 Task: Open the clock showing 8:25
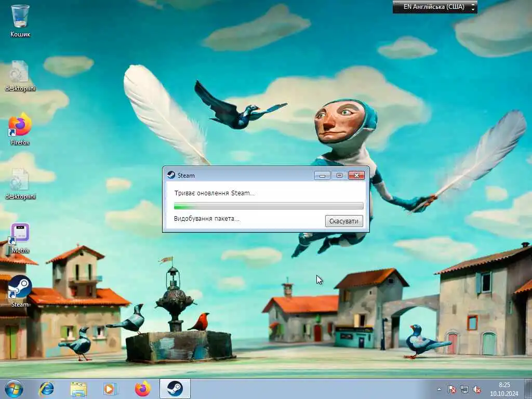point(504,389)
